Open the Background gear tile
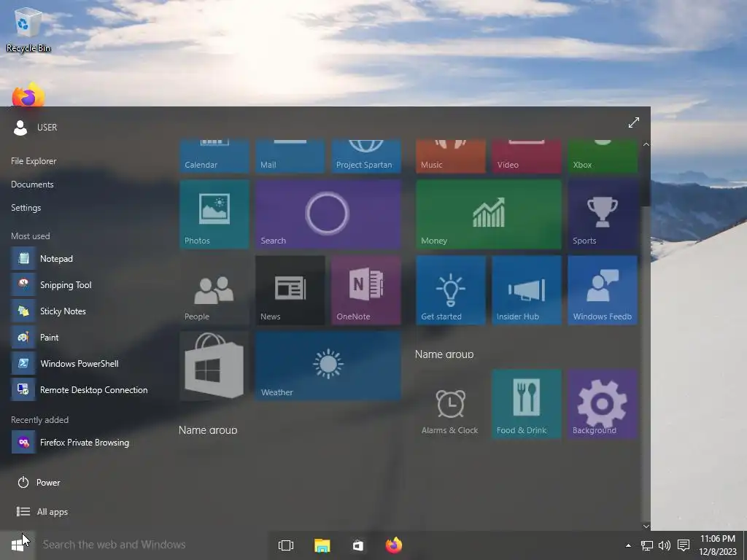 coord(602,404)
